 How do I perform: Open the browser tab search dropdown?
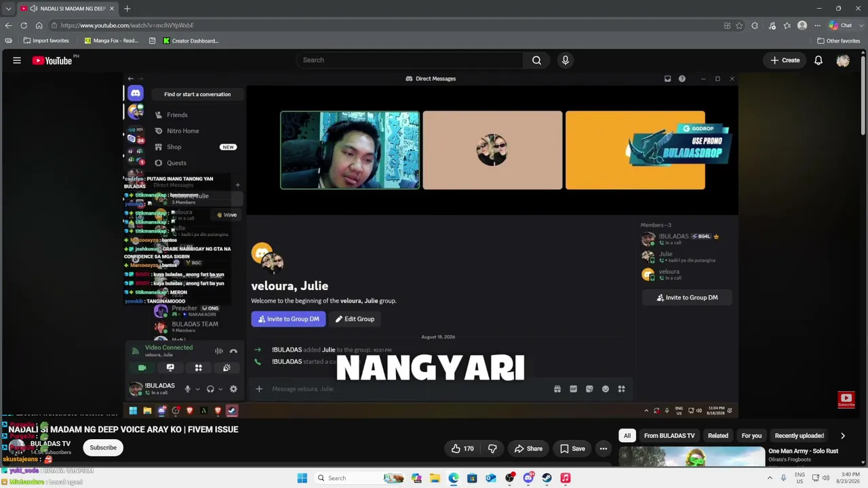pyautogui.click(x=8, y=9)
